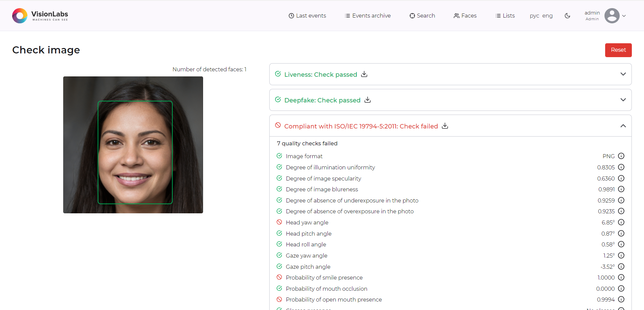Screen dimensions: 644x310
Task: Open the Events archive menu item
Action: pyautogui.click(x=367, y=16)
